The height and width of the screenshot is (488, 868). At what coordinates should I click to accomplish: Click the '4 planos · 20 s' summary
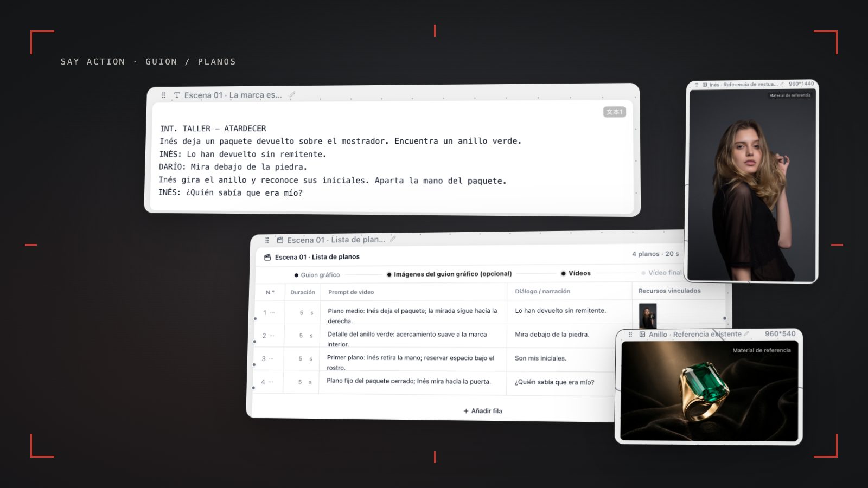coord(655,254)
